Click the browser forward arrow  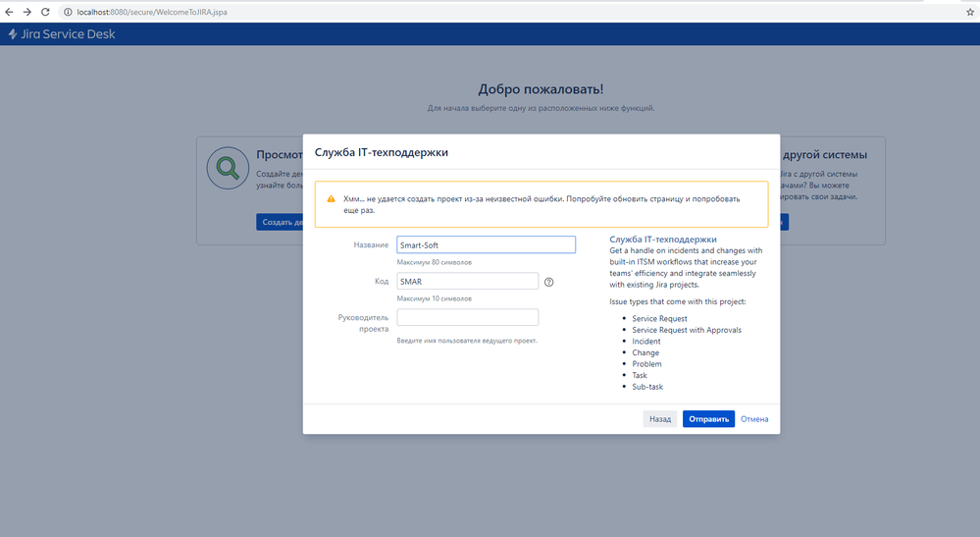point(26,12)
